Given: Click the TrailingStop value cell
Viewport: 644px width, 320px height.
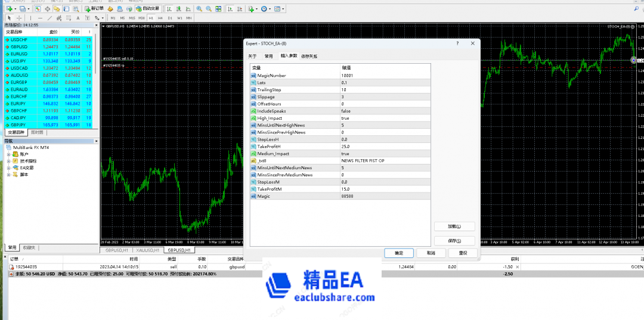Looking at the screenshot, I should coord(385,90).
